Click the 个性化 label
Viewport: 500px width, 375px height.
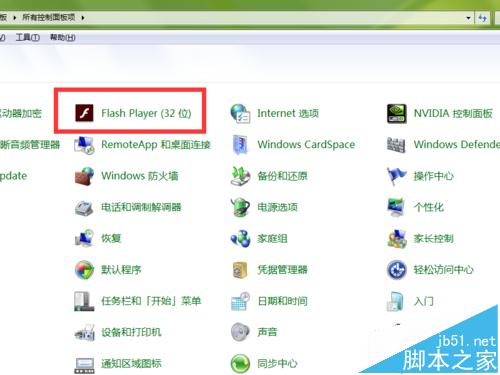click(x=429, y=207)
